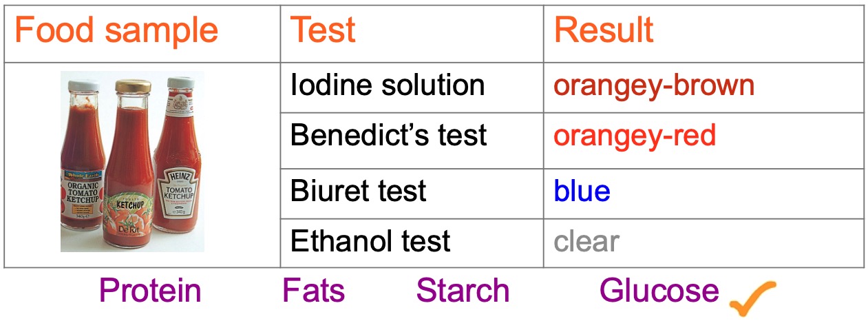Click the Food sample column header
This screenshot has height=321, width=868.
(x=116, y=31)
